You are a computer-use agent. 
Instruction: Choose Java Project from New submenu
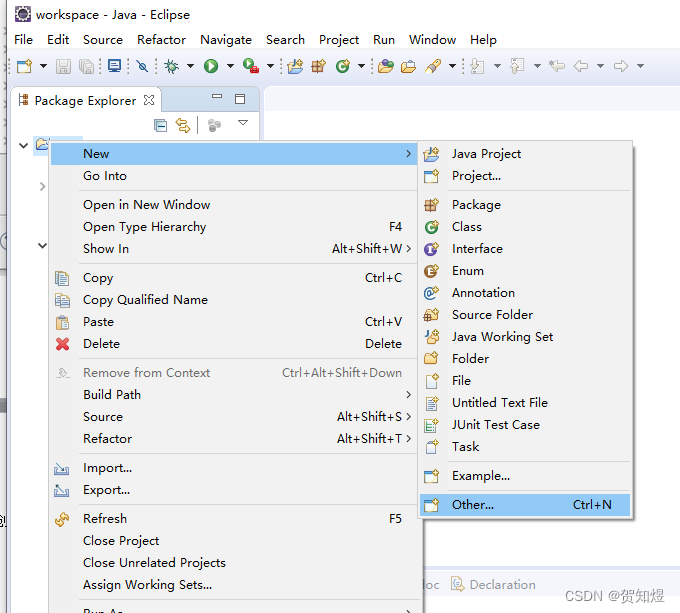pyautogui.click(x=525, y=154)
